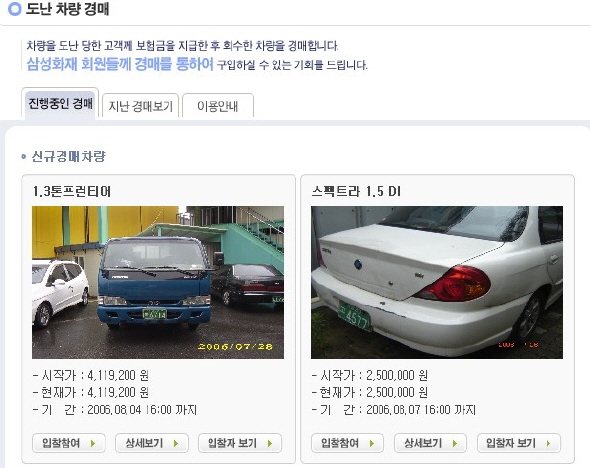The height and width of the screenshot is (468, 590).
Task: Click the green arrow on truck's 입찰참여 button
Action: point(93,444)
